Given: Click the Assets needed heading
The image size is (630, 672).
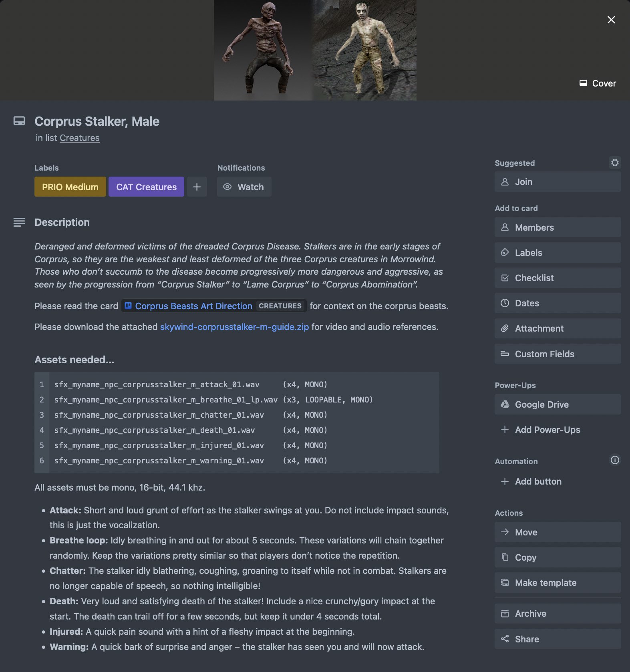Looking at the screenshot, I should click(x=74, y=360).
